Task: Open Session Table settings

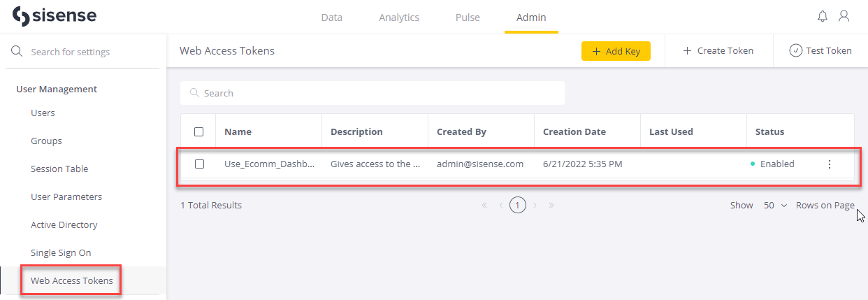Action: pyautogui.click(x=59, y=169)
